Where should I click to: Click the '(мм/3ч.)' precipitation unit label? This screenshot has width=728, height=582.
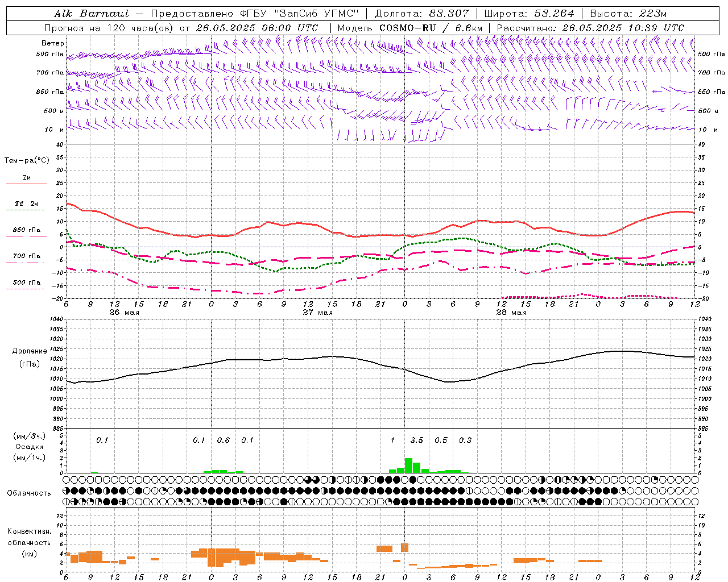coord(30,436)
